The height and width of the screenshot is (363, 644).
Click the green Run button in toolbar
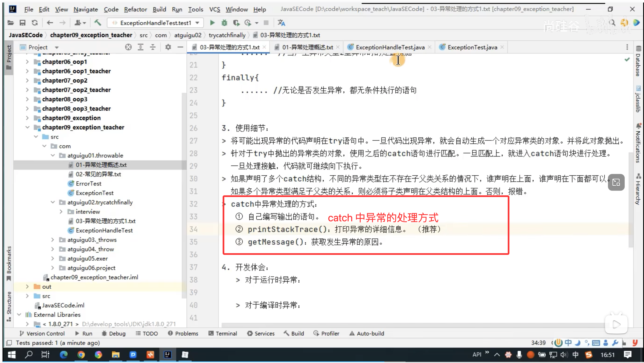(212, 23)
